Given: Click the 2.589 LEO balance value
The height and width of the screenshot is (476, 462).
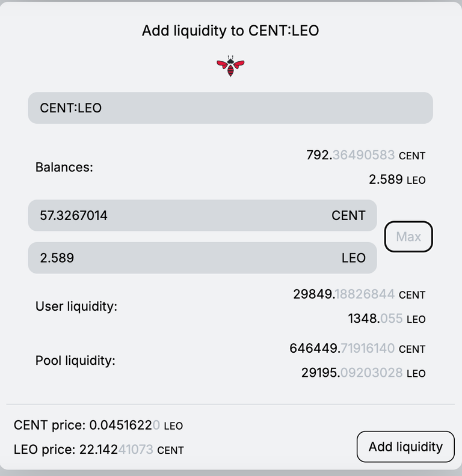Looking at the screenshot, I should 397,180.
